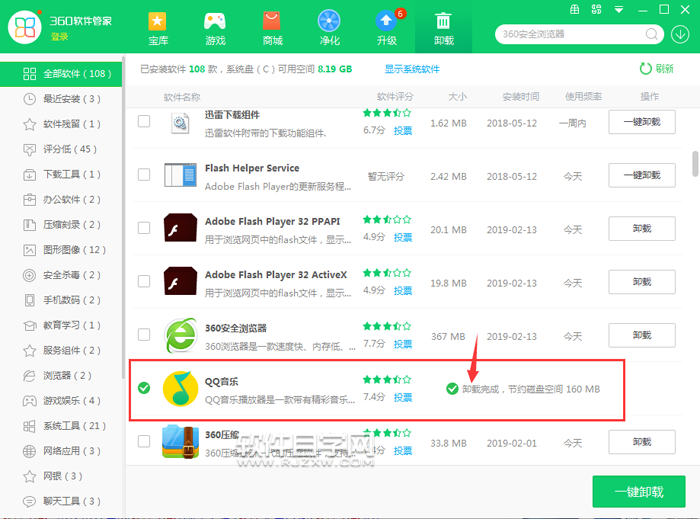Click the Adobe Flash Player 32 ActiveX icon
Screen dimensions: 700x519
(x=180, y=281)
